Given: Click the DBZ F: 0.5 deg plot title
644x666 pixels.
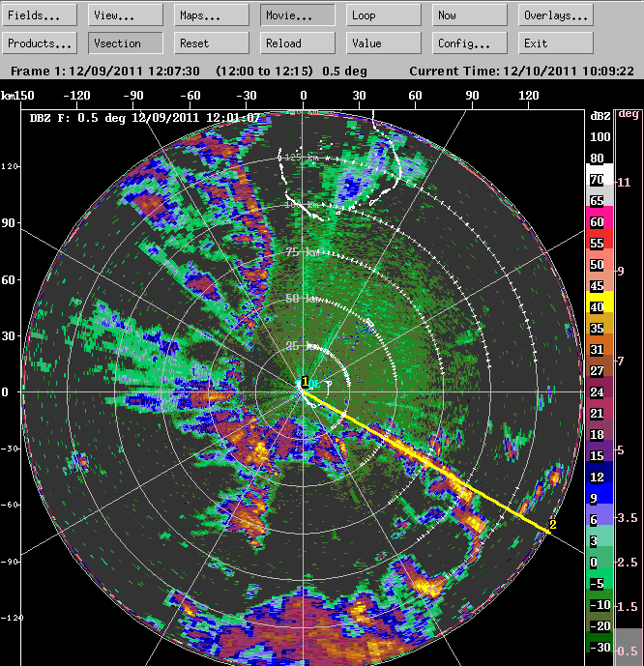Looking at the screenshot, I should 145,118.
